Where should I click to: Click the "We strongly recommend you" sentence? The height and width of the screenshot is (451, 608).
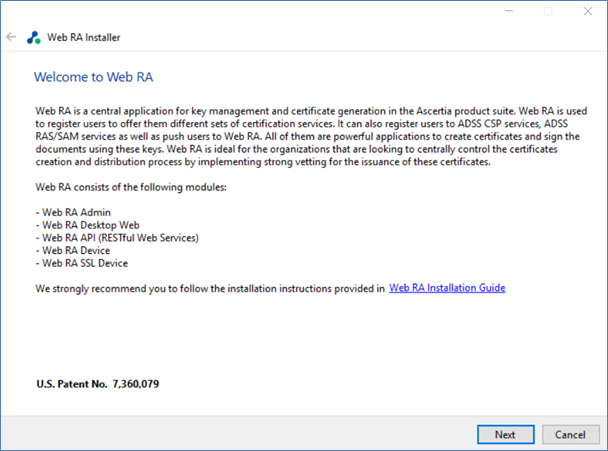[210, 289]
